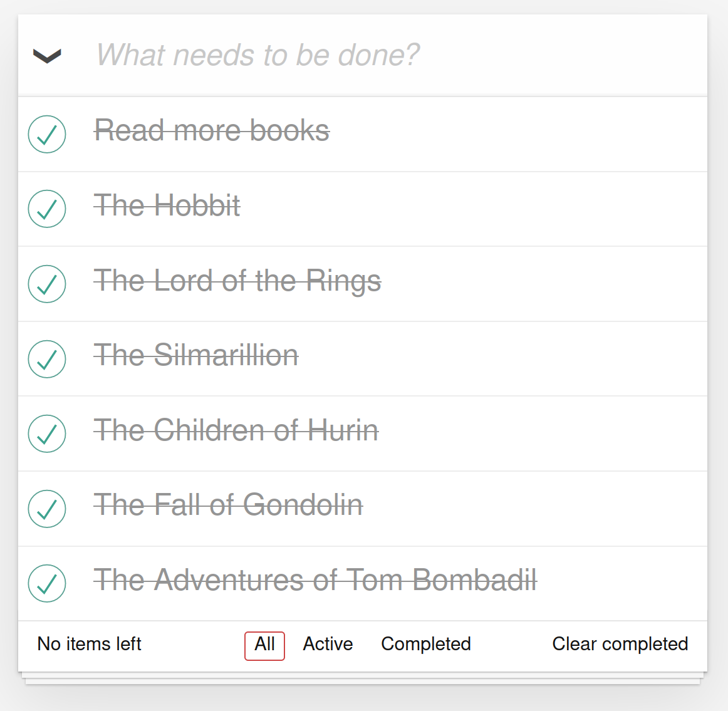The width and height of the screenshot is (728, 711).
Task: Click The Lord of the Rings label
Action: pos(237,280)
